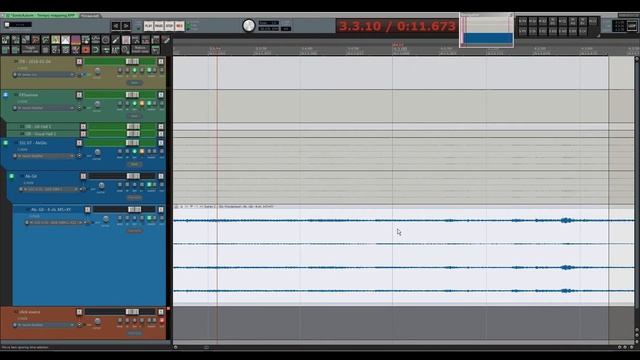Click the clock-shaped toolbar icon
Viewport: 640px width, 360px height.
[x=106, y=40]
